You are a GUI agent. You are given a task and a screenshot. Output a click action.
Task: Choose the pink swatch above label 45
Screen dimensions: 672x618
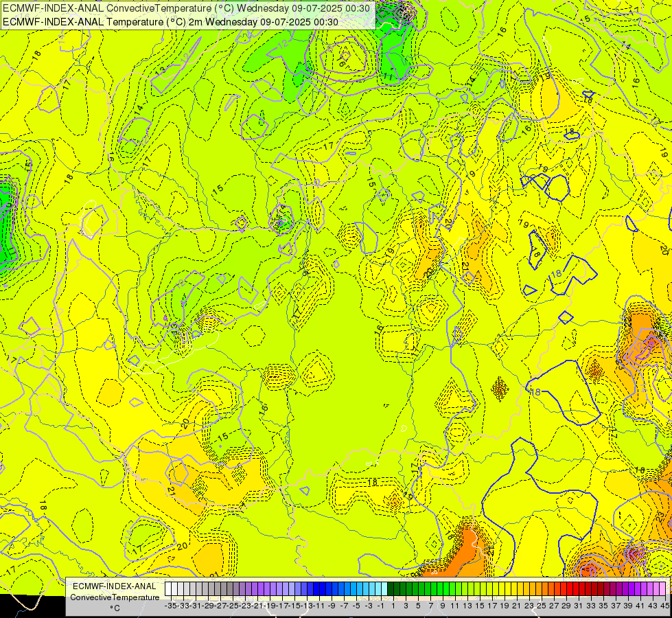(x=662, y=588)
